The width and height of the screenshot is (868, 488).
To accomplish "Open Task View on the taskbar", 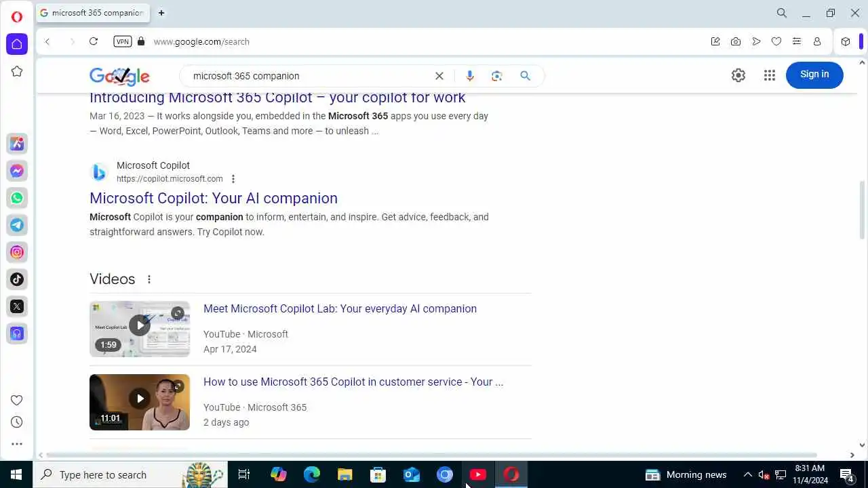I will pos(244,474).
